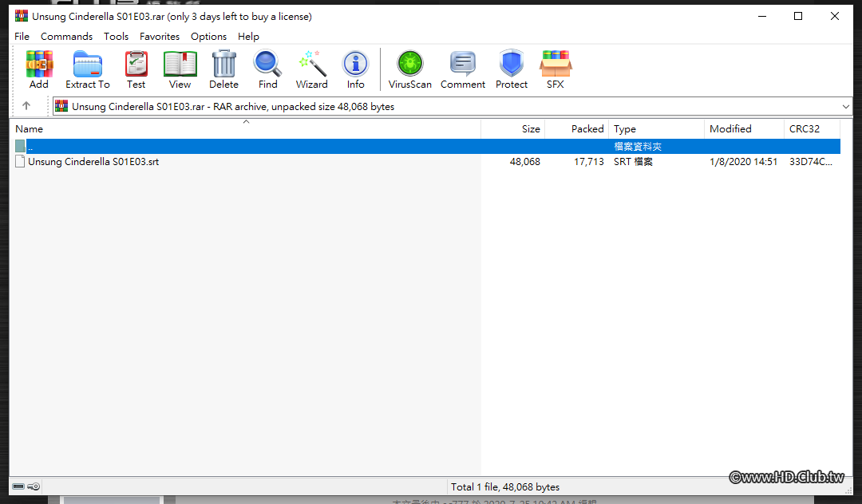The height and width of the screenshot is (504, 862).
Task: Open the Favorites menu
Action: pos(160,36)
